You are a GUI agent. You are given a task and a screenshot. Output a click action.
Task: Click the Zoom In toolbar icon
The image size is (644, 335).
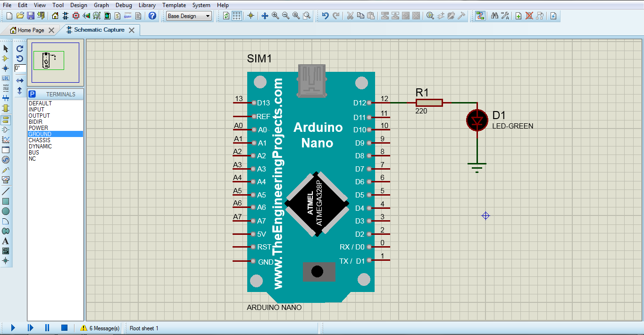pos(275,15)
